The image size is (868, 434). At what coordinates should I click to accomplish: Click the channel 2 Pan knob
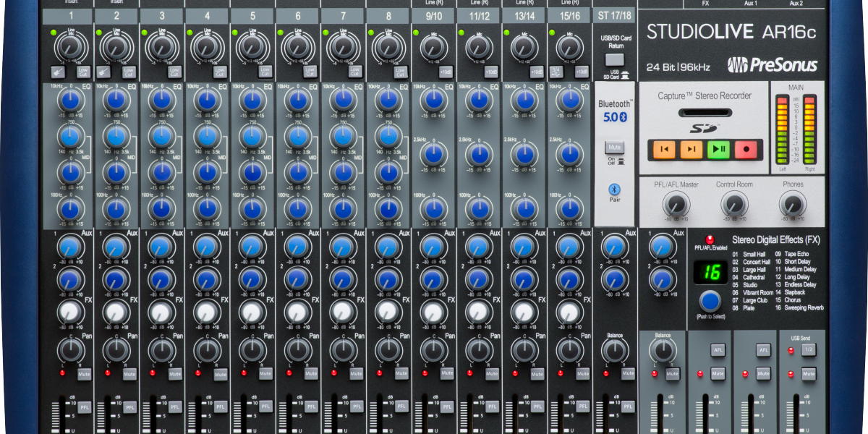(x=116, y=350)
